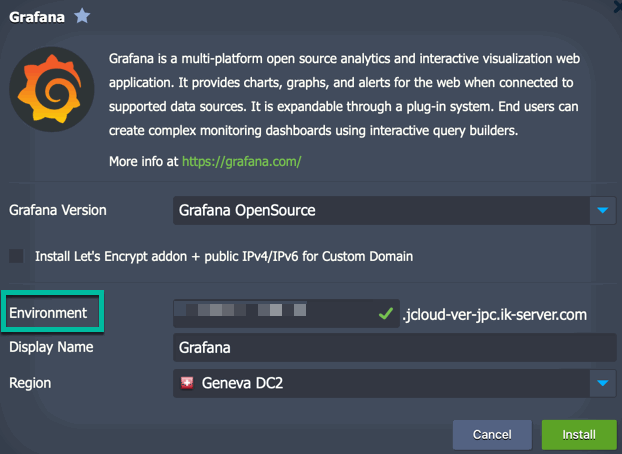Viewport: 622px width, 454px height.
Task: Open the https://grafana.com/ link
Action: click(x=242, y=162)
